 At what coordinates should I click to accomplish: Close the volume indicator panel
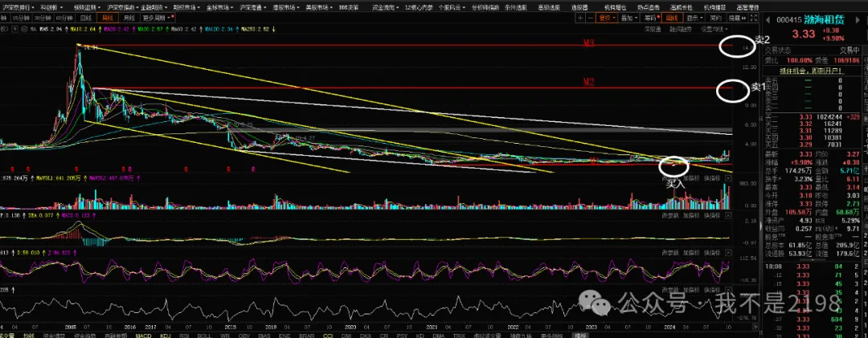[x=728, y=178]
